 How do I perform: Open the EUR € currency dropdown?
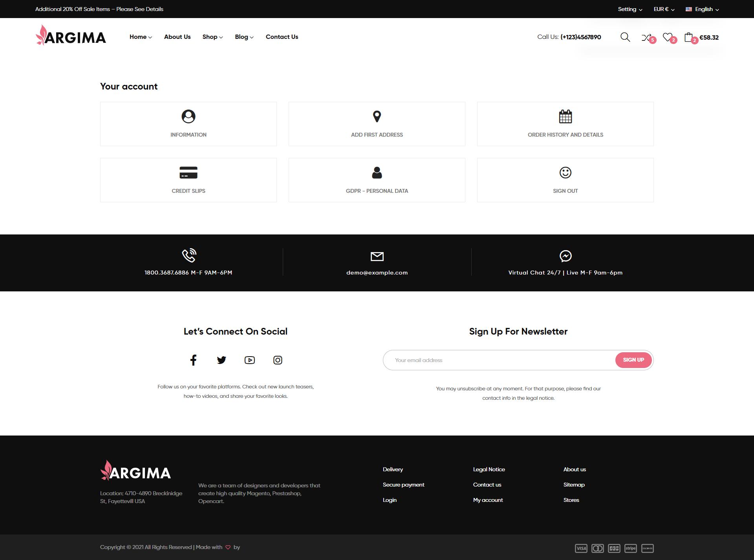[x=664, y=9]
